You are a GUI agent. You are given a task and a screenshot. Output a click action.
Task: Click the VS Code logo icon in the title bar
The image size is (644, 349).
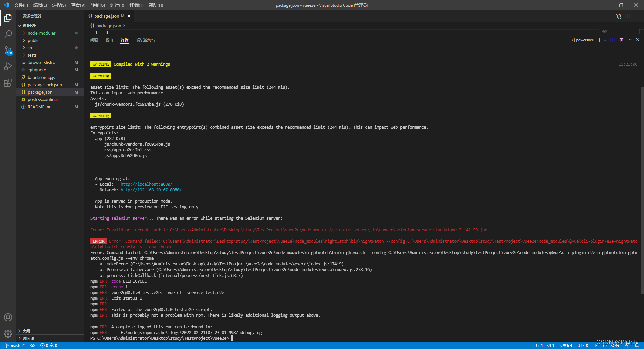pos(6,5)
